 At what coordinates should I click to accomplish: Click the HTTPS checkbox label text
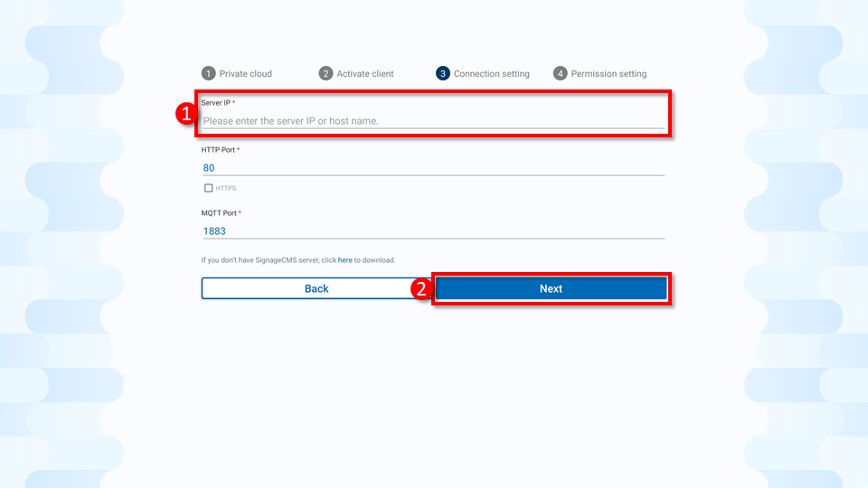(226, 188)
